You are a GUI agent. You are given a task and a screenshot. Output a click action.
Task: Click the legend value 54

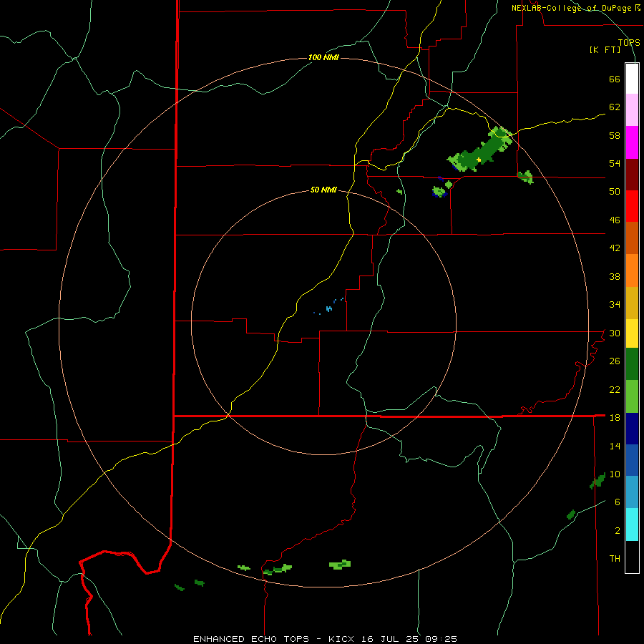click(615, 163)
